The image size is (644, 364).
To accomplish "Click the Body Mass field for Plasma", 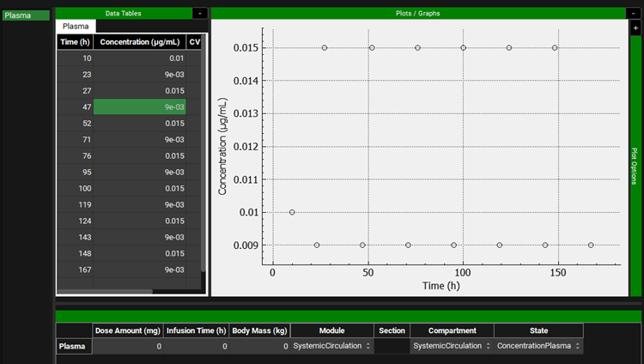I will coord(260,346).
